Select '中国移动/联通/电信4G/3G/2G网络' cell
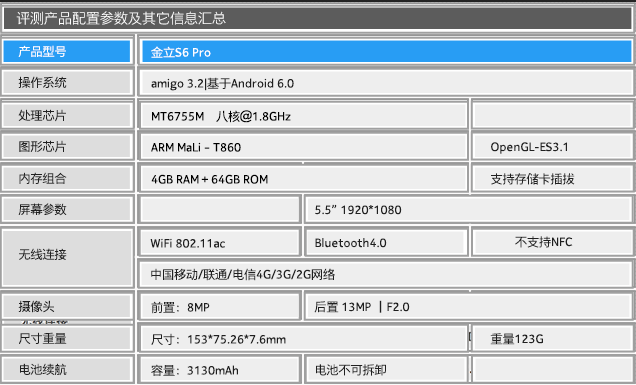This screenshot has height=385, width=636. click(386, 275)
